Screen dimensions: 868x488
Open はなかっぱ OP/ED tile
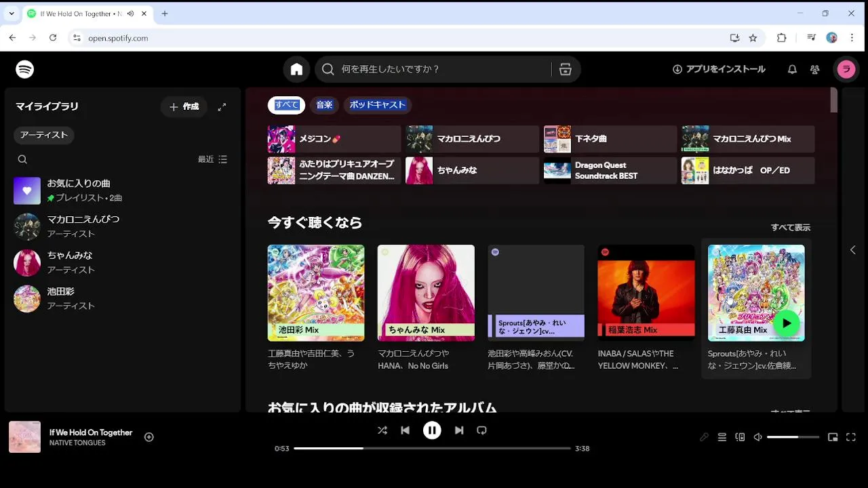[x=748, y=171]
